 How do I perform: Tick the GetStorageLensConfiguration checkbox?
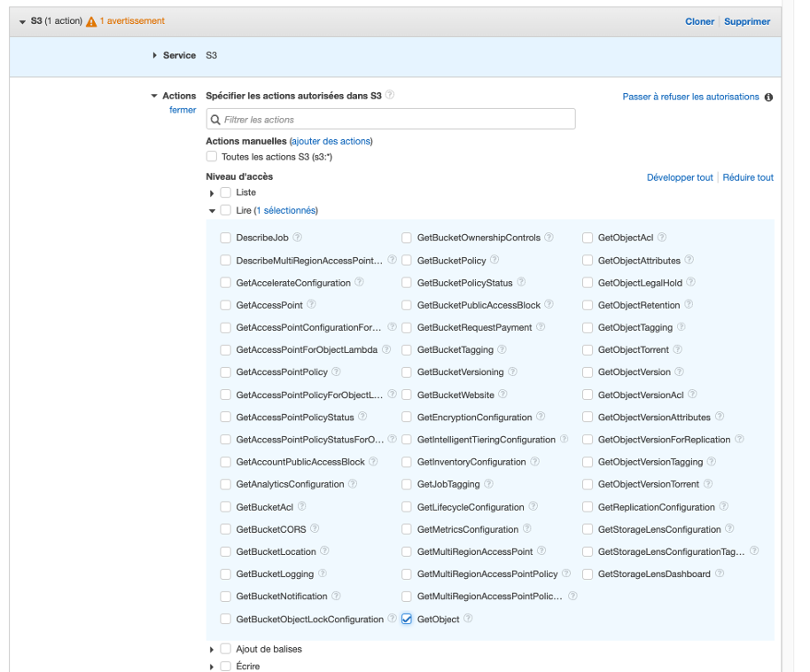pyautogui.click(x=588, y=529)
